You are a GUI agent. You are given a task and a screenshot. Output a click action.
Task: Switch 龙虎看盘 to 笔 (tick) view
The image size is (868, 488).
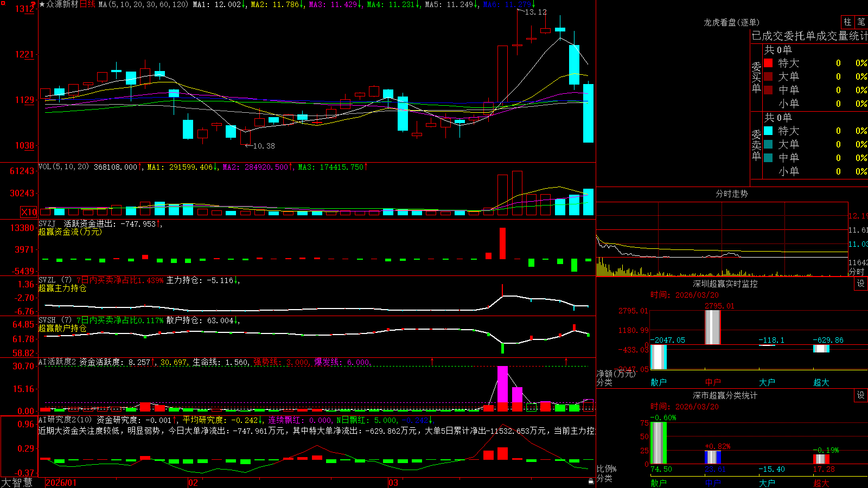point(861,22)
